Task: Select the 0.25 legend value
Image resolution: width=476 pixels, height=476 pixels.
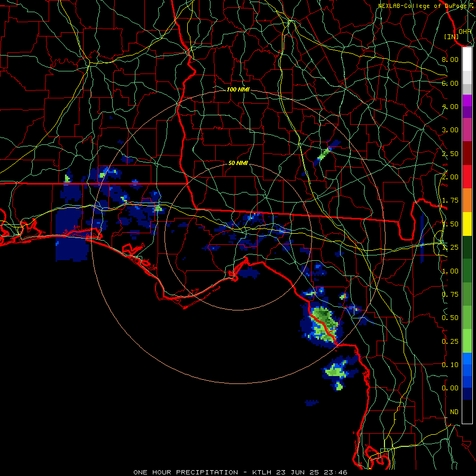Action: (450, 342)
